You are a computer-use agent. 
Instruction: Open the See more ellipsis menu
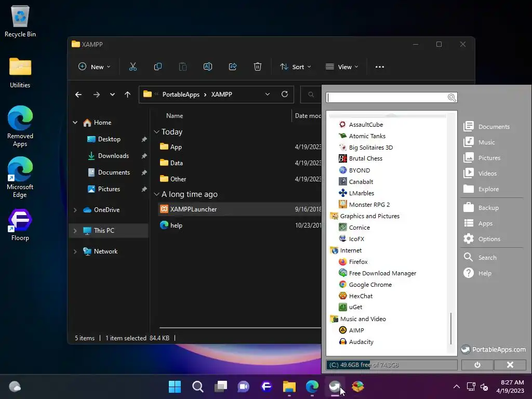coord(380,67)
